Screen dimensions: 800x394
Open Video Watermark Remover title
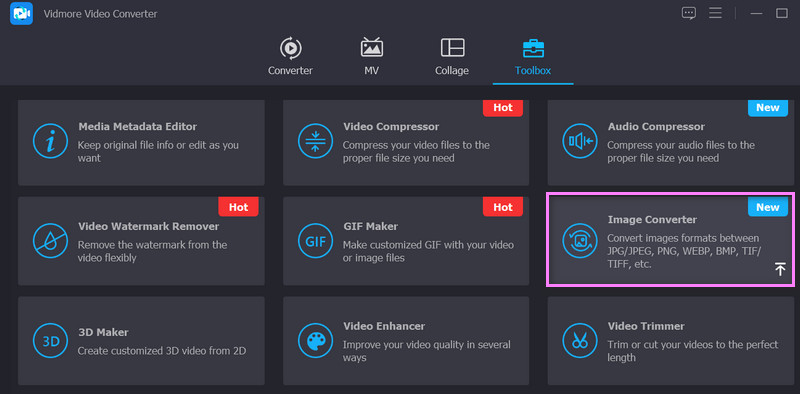point(148,226)
